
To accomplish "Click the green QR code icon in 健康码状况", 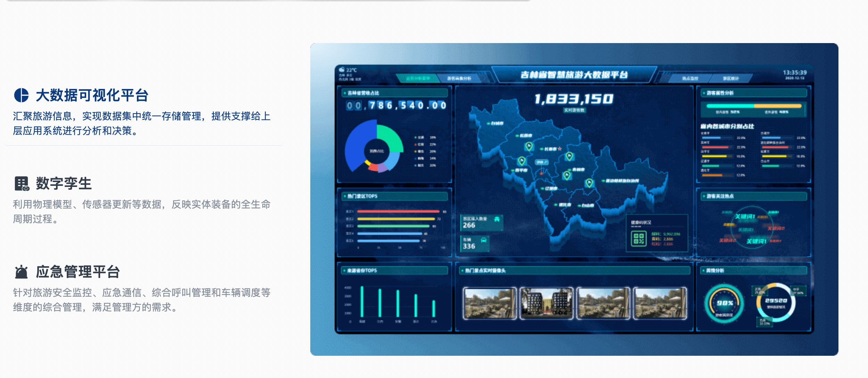I will click(639, 238).
